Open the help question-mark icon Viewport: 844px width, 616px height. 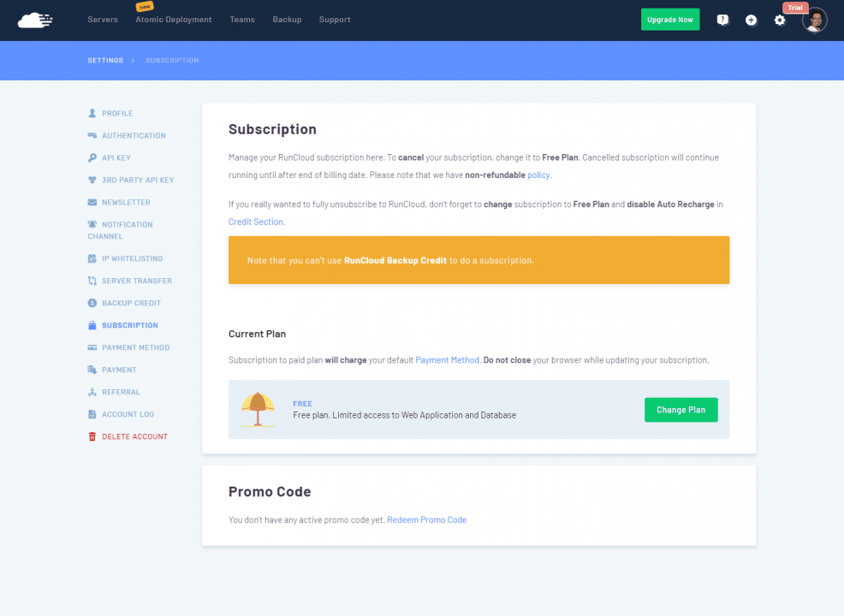tap(722, 19)
